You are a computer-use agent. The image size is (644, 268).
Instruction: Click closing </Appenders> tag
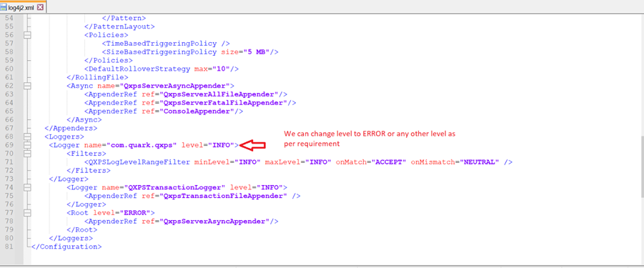click(71, 128)
